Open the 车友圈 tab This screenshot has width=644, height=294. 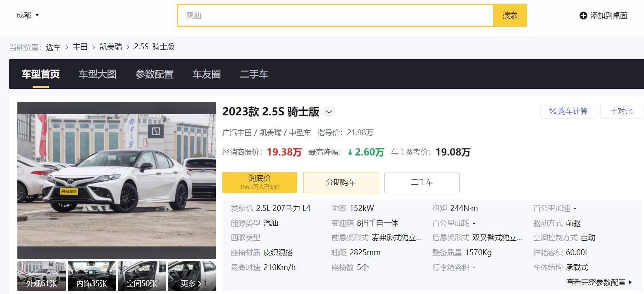(x=207, y=74)
